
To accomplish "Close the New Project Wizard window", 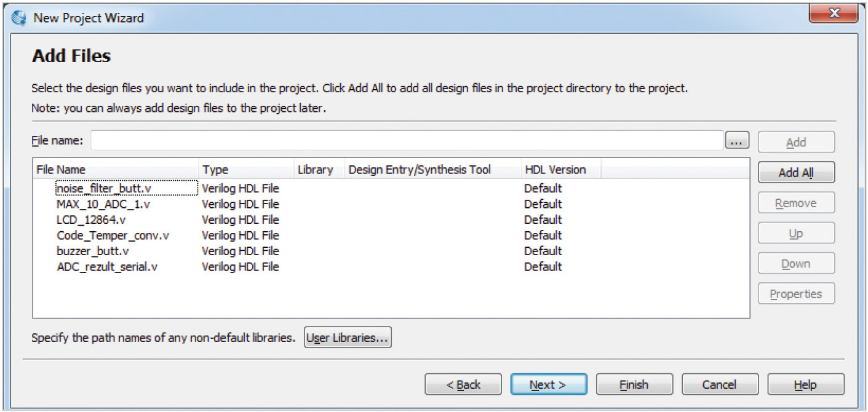I will tap(834, 13).
